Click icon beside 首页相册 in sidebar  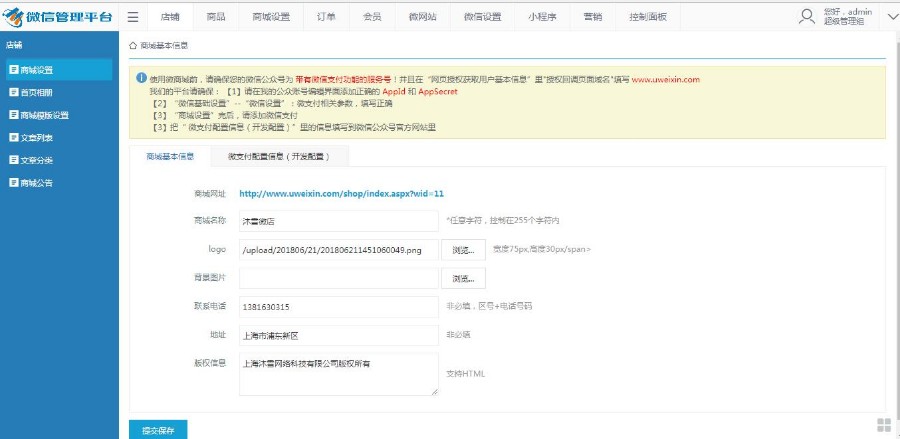(14, 92)
